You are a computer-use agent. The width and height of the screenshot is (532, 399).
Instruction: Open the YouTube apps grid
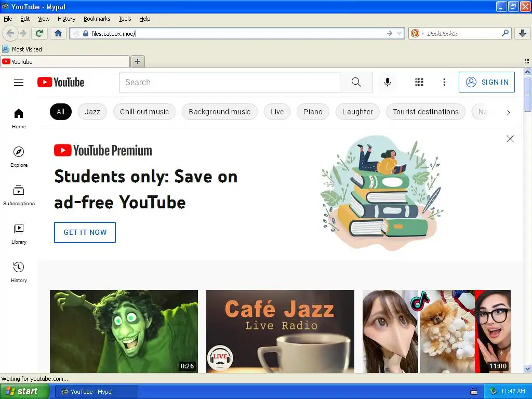(x=419, y=82)
